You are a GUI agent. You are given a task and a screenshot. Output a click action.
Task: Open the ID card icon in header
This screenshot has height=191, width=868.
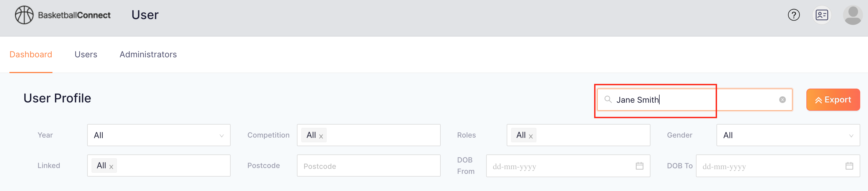(x=821, y=15)
